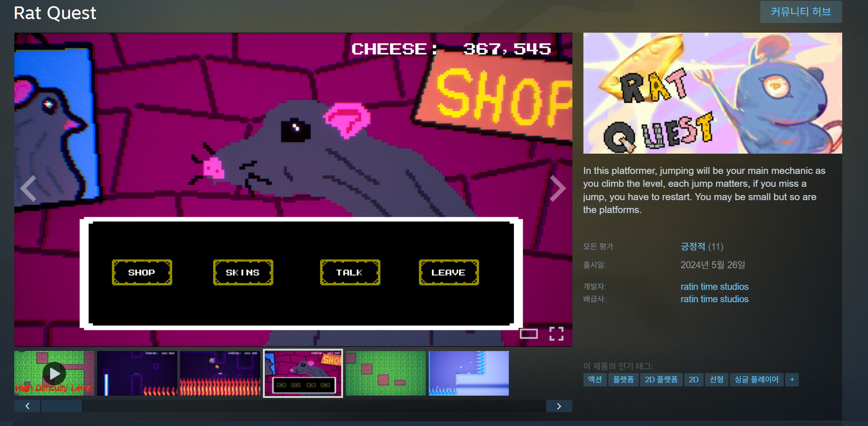Image resolution: width=868 pixels, height=426 pixels.
Task: Toggle fullscreen view of the screenshot
Action: tap(556, 334)
